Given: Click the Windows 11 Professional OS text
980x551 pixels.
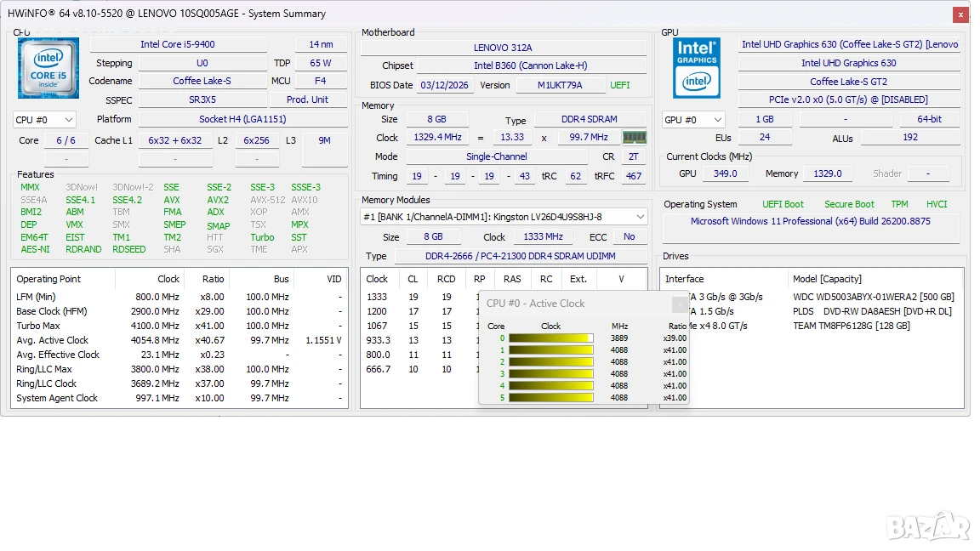Looking at the screenshot, I should click(x=810, y=221).
